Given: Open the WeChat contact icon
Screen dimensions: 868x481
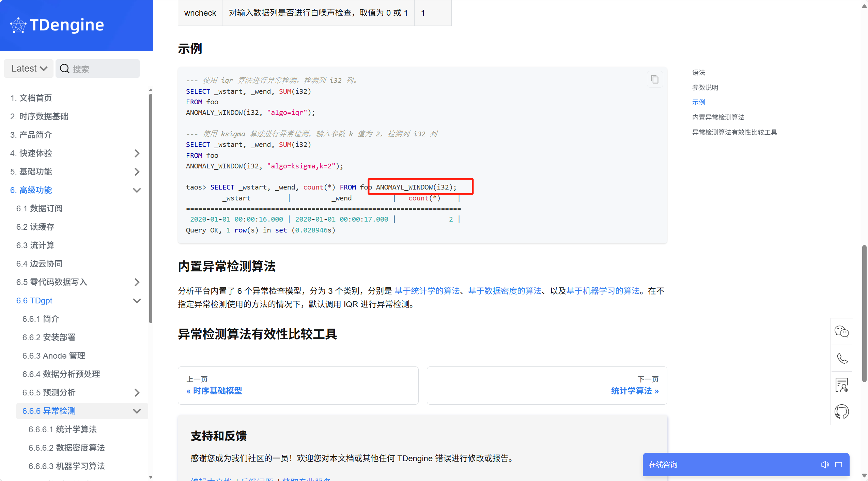Looking at the screenshot, I should click(x=841, y=332).
